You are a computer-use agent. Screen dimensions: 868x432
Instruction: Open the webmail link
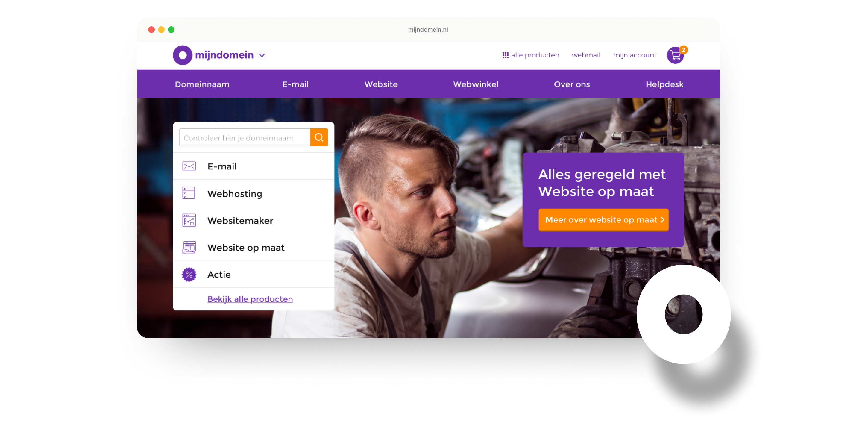tap(586, 55)
